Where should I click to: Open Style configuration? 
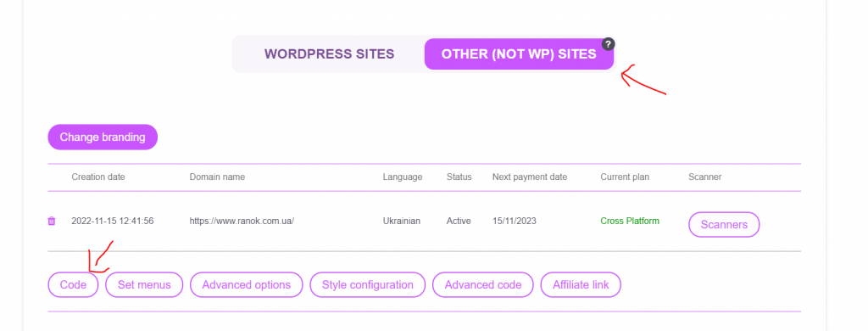pyautogui.click(x=368, y=285)
